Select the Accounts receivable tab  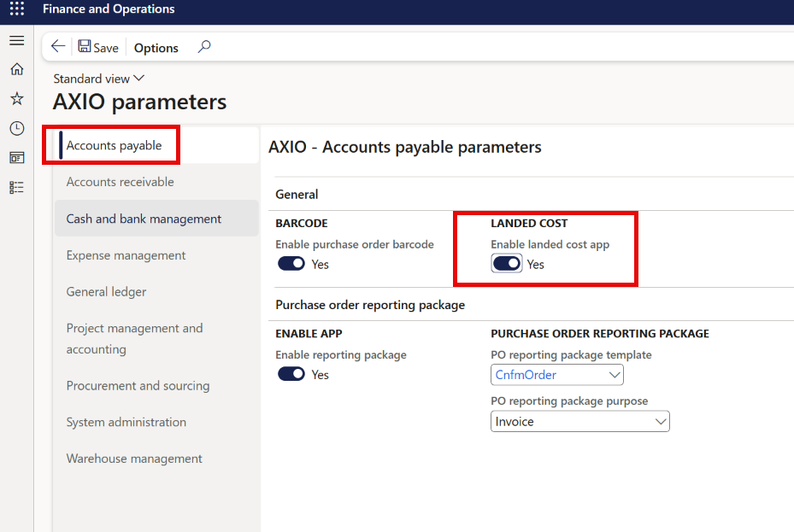120,182
